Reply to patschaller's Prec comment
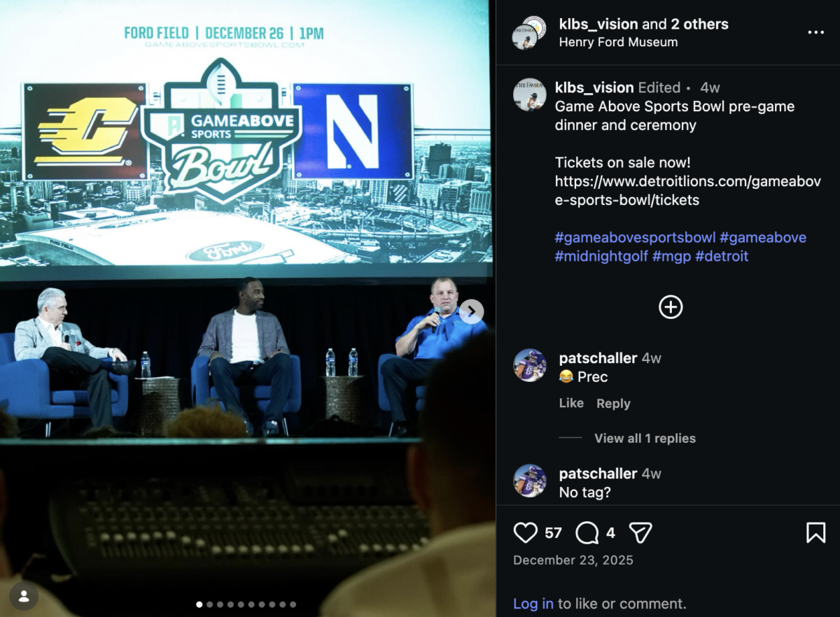This screenshot has height=617, width=840. [613, 404]
